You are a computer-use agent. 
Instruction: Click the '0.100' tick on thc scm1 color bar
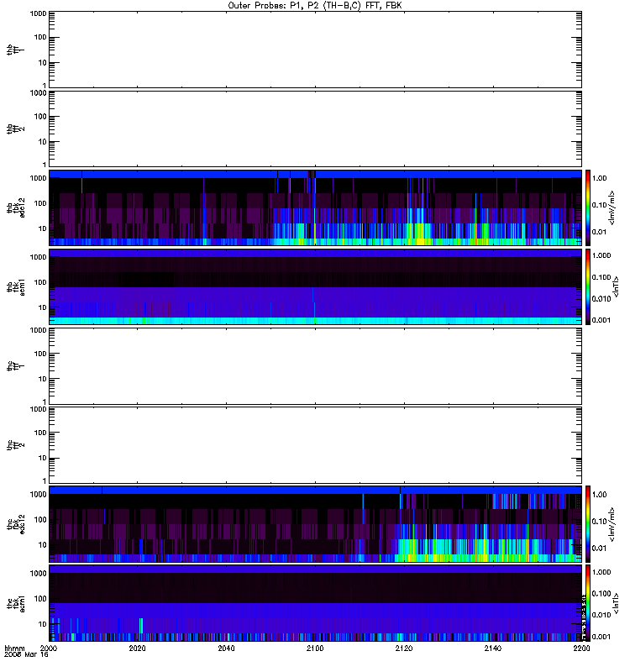click(x=601, y=594)
